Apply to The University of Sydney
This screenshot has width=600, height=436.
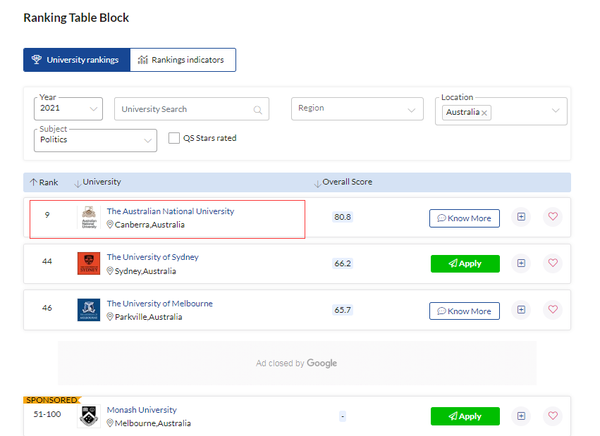(x=465, y=264)
